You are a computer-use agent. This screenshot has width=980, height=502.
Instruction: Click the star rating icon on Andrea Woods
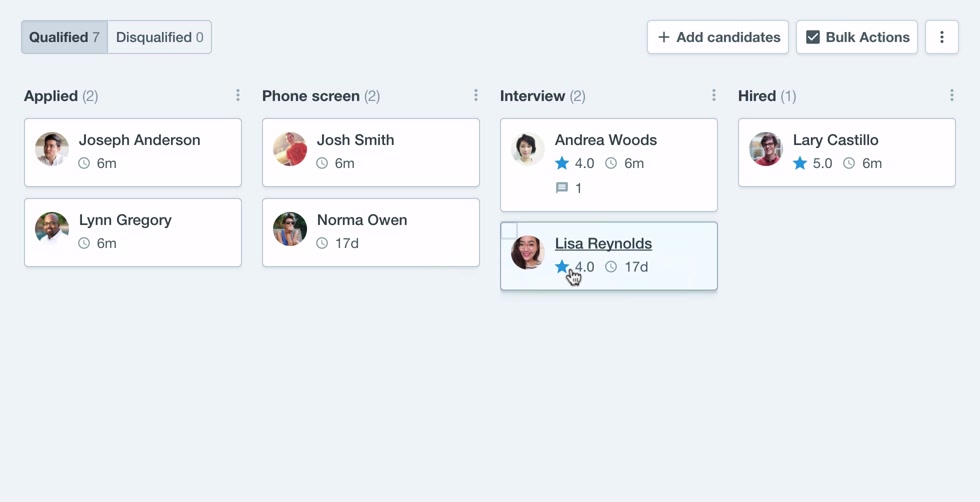pyautogui.click(x=562, y=163)
